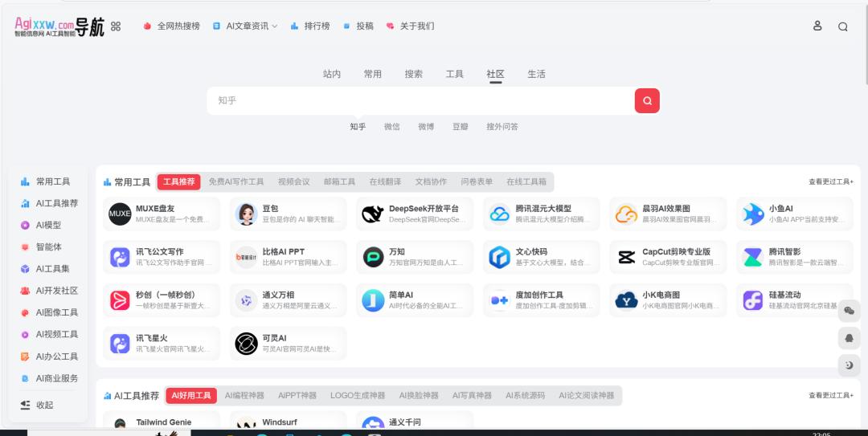
Task: Choose 微博 as search source
Action: 426,127
